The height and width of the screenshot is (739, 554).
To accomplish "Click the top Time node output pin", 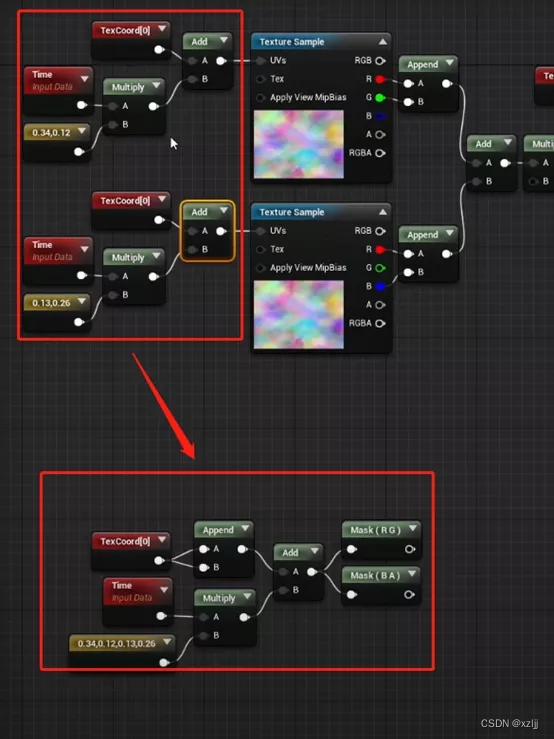I will (x=82, y=105).
